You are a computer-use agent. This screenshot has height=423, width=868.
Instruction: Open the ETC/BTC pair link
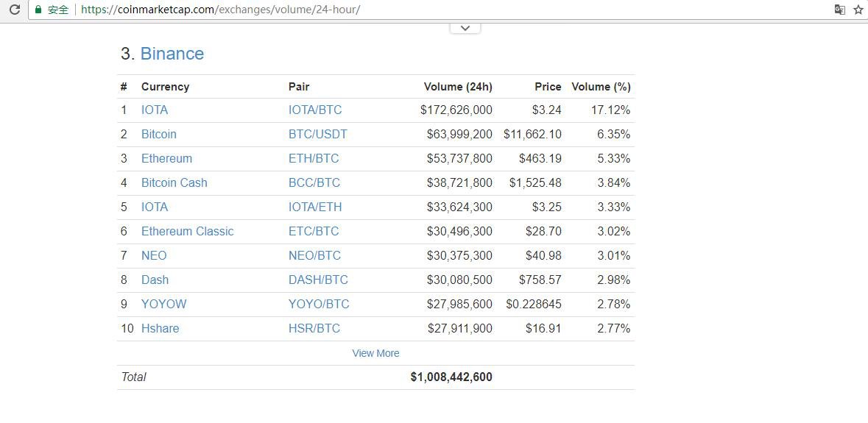314,231
